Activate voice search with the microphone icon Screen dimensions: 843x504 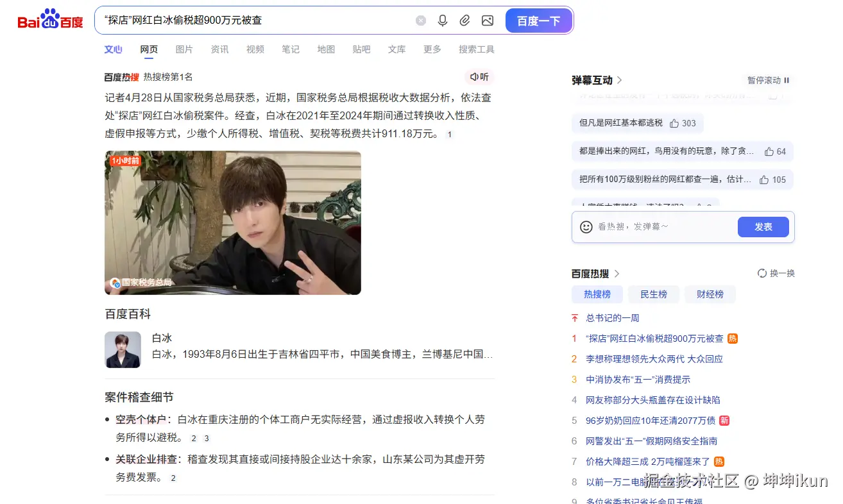[443, 21]
